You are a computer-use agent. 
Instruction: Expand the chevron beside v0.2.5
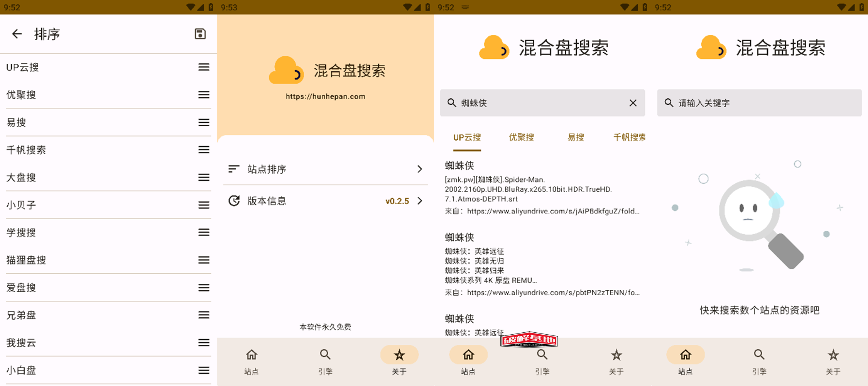[x=420, y=201]
